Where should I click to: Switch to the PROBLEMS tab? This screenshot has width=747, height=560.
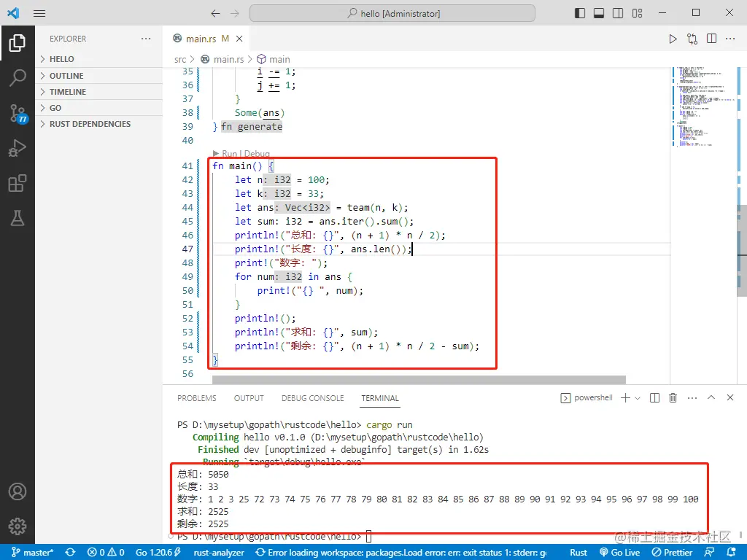(197, 398)
